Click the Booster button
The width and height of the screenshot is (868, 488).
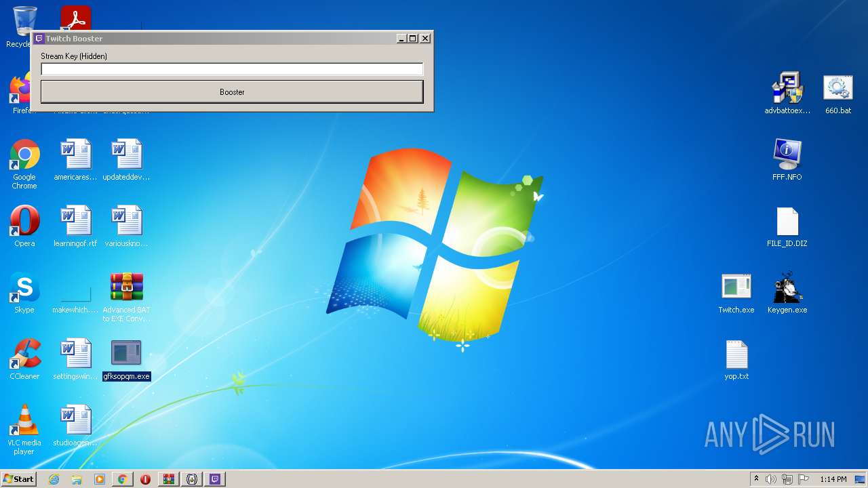click(x=232, y=91)
